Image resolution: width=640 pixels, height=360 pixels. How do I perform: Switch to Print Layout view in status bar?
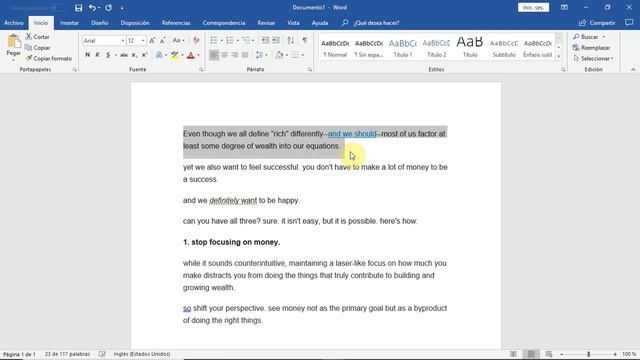tap(531, 354)
